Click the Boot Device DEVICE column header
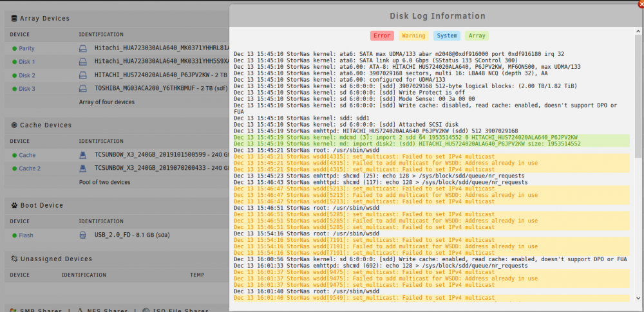 coord(20,221)
